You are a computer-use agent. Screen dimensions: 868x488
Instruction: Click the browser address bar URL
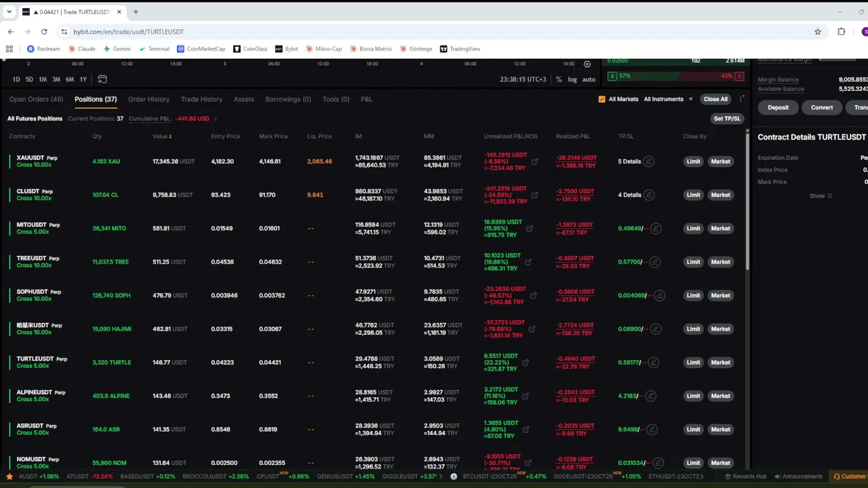129,32
